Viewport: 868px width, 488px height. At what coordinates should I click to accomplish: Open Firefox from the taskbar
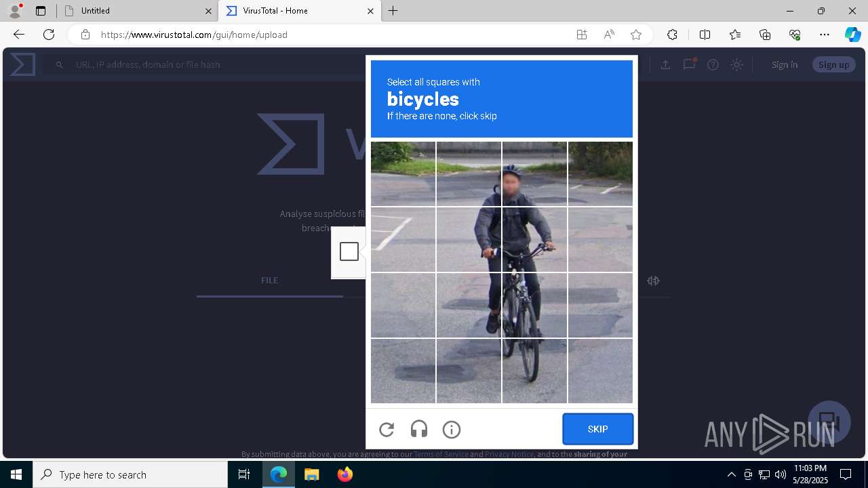[x=345, y=474]
